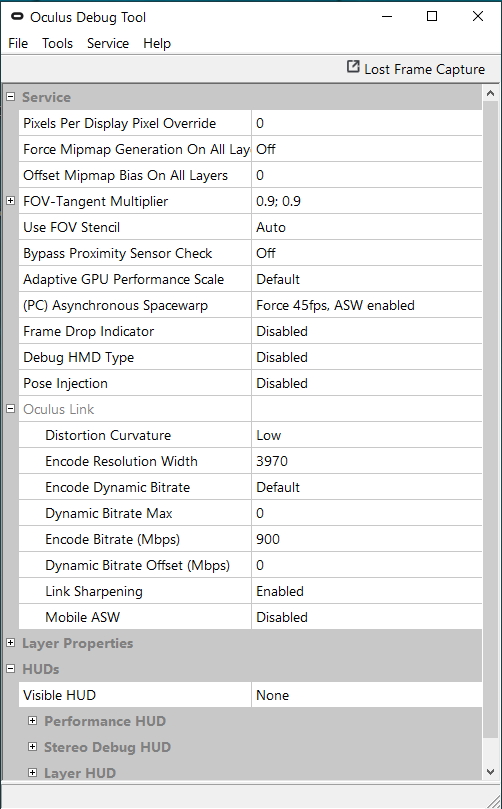Expand the FOV-Tangent Multiplier row
This screenshot has width=502, height=809.
point(10,201)
